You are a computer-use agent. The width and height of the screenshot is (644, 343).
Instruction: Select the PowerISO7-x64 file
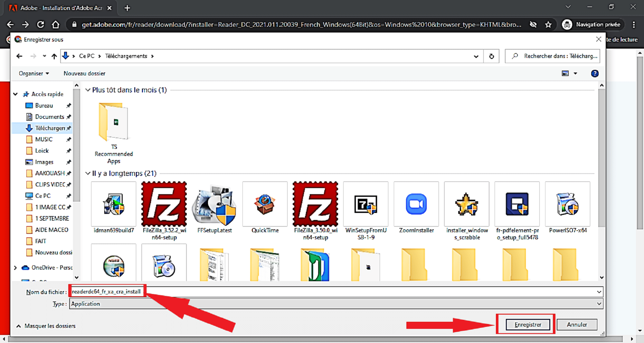(x=568, y=208)
